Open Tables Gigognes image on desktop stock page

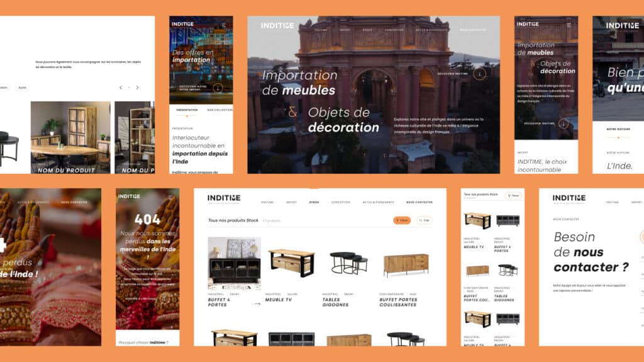[348, 264]
